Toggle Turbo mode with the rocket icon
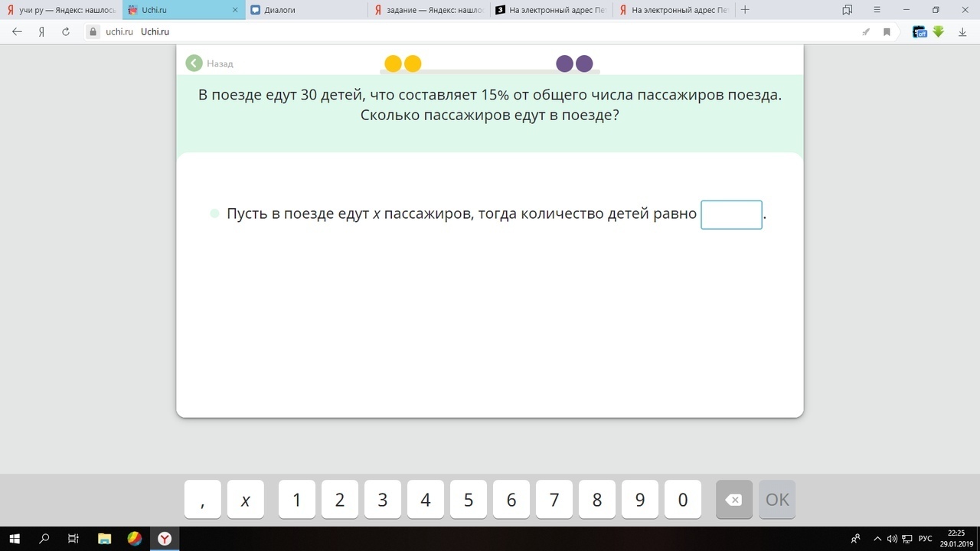This screenshot has width=980, height=551. 866,31
